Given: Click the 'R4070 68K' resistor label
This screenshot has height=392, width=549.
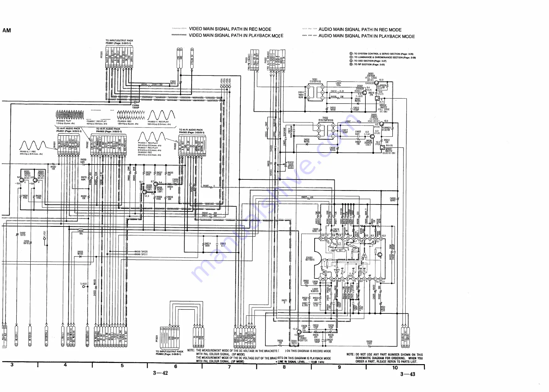Looking at the screenshot, I should [84, 179].
